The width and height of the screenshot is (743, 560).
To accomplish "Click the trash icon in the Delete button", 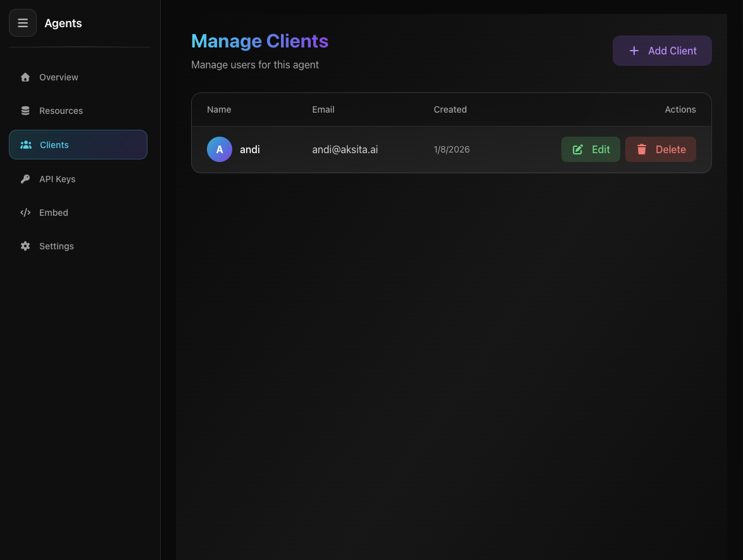I will click(x=642, y=149).
